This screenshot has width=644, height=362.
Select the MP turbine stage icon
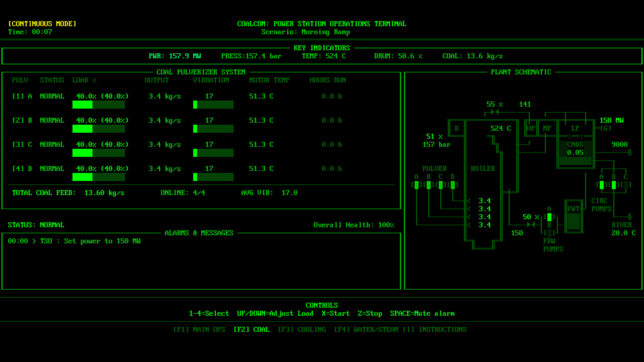pos(547,128)
